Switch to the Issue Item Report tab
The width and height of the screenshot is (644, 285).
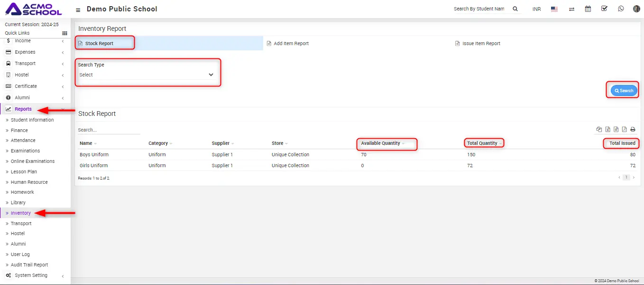coord(481,44)
